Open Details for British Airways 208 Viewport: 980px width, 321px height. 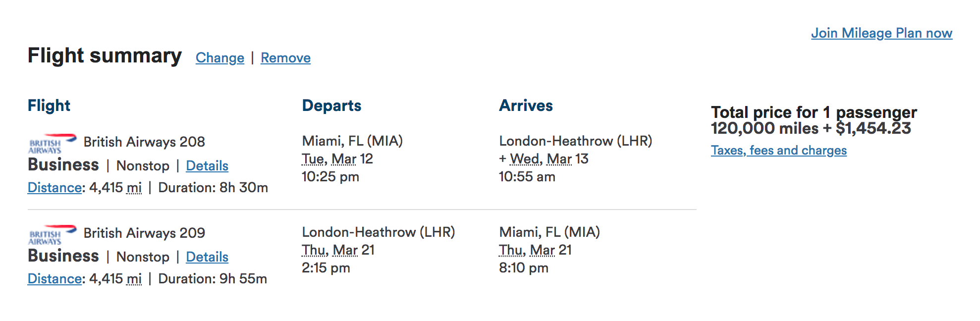point(207,166)
